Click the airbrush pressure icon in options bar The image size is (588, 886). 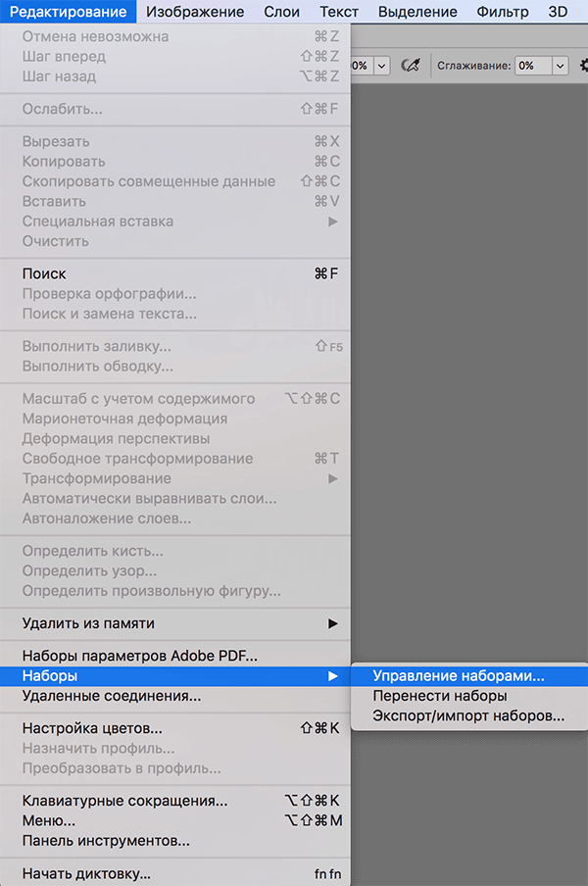(x=411, y=66)
